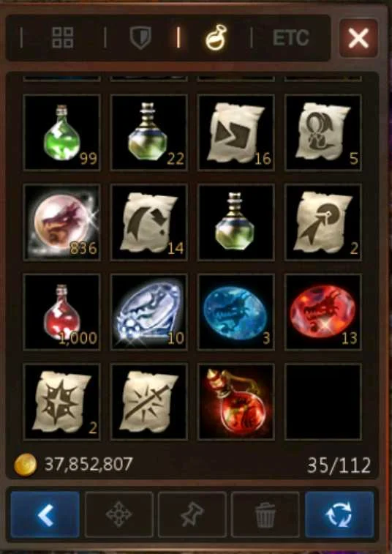Select the star burst scroll with 2
The width and height of the screenshot is (392, 554).
point(62,402)
